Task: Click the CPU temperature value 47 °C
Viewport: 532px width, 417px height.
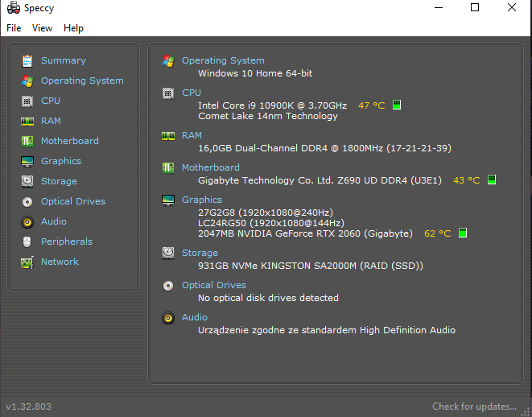Action: click(372, 105)
